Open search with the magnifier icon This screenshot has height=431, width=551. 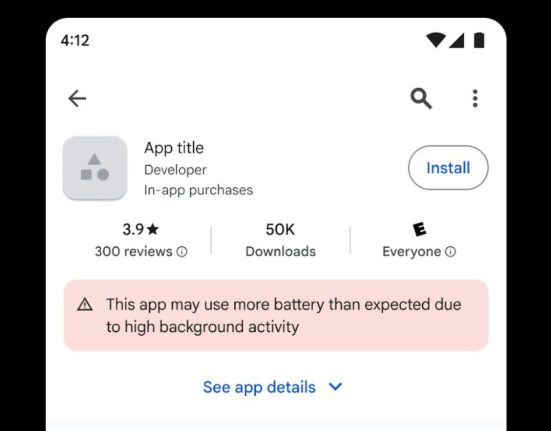[421, 99]
